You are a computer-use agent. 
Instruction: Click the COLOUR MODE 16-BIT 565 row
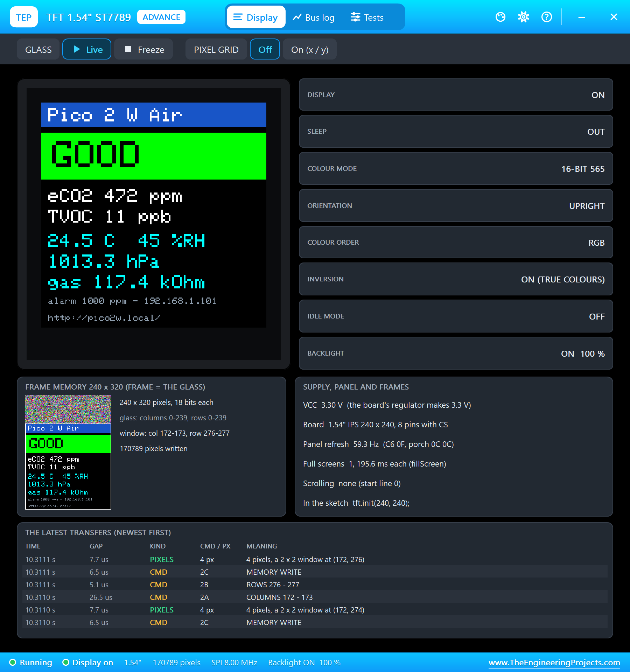click(x=456, y=169)
